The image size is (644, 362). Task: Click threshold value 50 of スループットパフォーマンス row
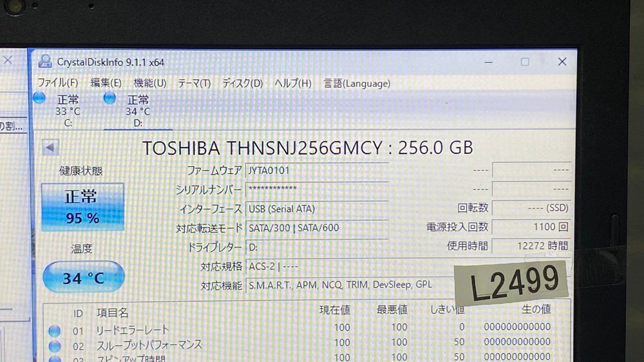click(459, 342)
